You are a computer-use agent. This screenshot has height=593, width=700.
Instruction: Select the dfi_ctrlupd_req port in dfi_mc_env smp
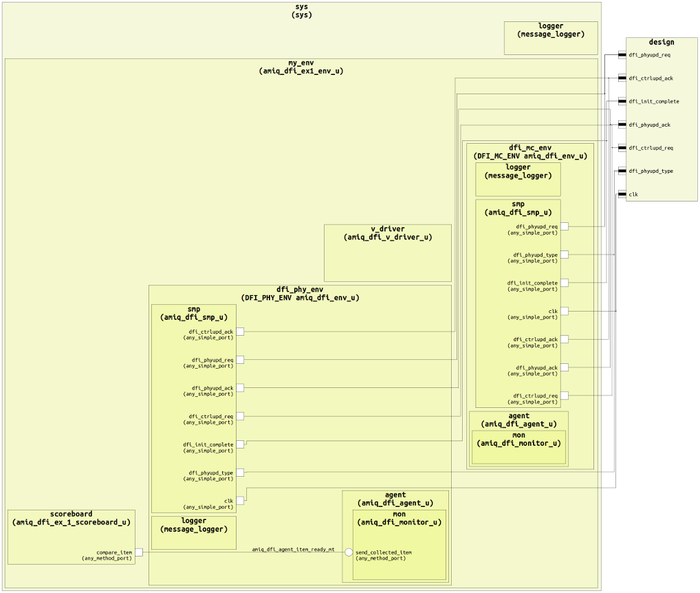[x=565, y=396]
